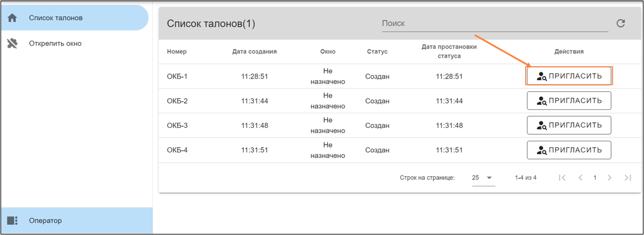The image size is (644, 235).
Task: Go to the first page of results
Action: click(x=562, y=178)
